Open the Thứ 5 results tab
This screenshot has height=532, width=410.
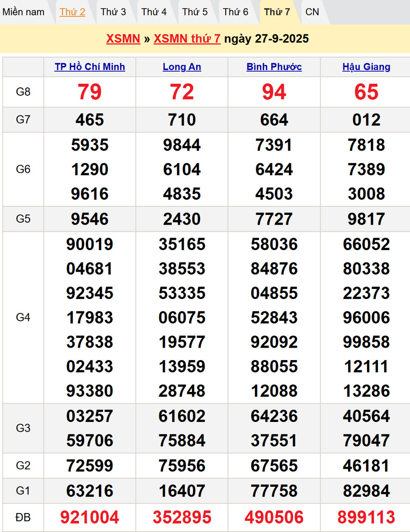(x=195, y=12)
